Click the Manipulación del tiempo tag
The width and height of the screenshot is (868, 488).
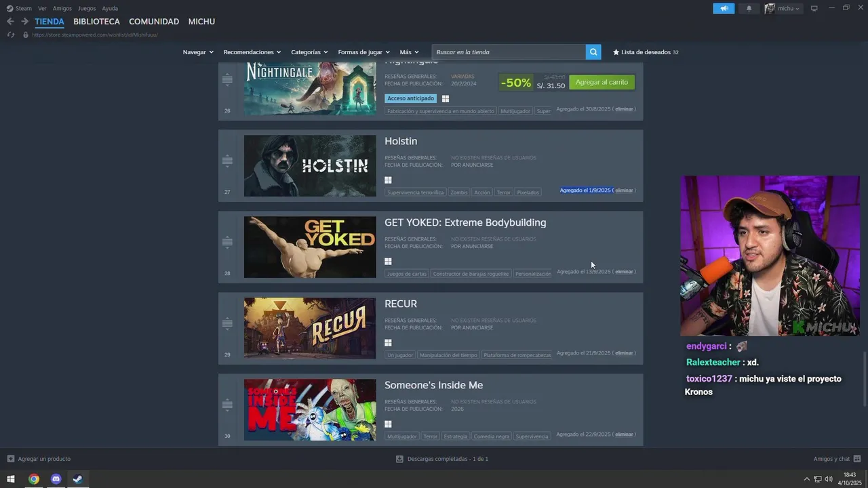448,355
